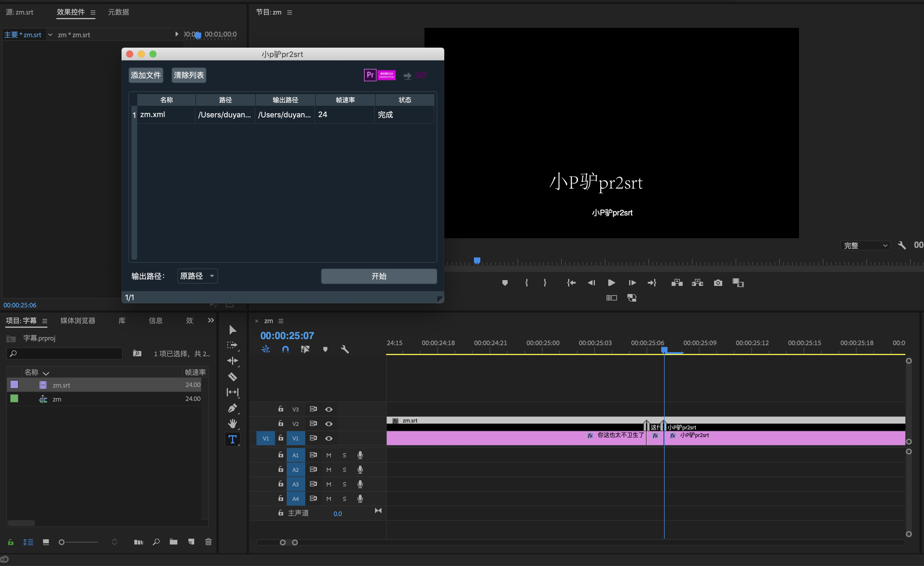Open timeline display settings wrench

[345, 349]
